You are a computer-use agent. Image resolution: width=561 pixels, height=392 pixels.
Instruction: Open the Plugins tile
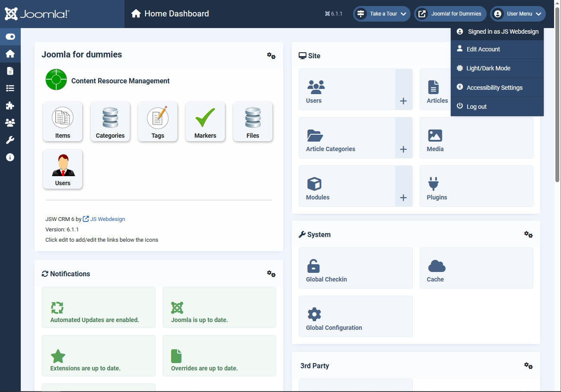pyautogui.click(x=476, y=186)
